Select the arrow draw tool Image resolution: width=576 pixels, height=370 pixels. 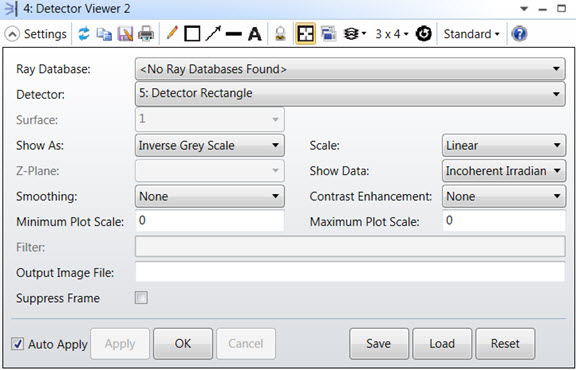(x=213, y=33)
